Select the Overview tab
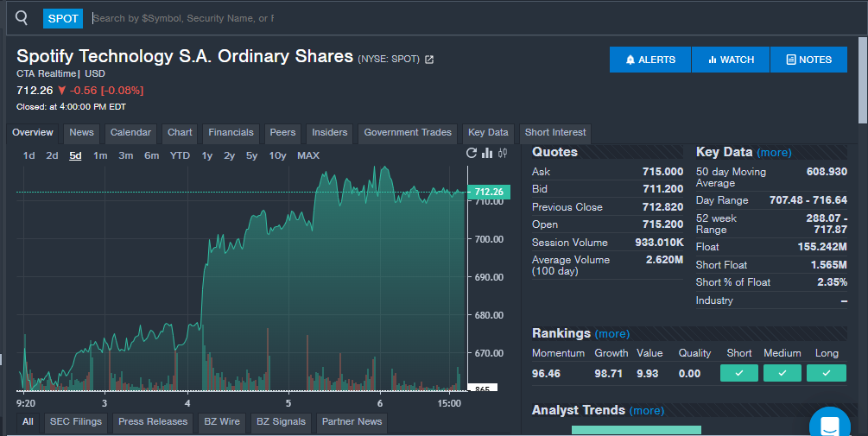Screen dimensions: 868x436 [x=33, y=133]
